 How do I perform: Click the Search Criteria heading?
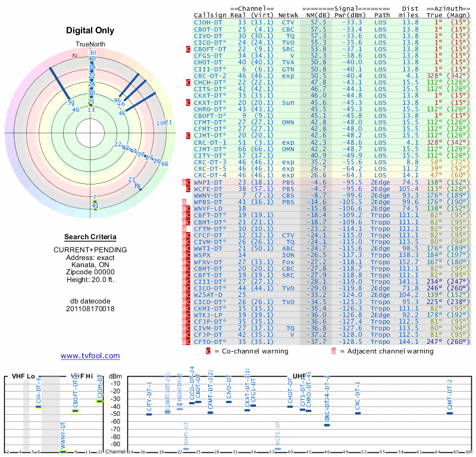click(90, 237)
